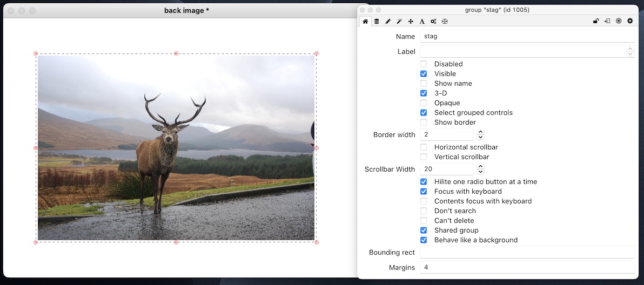Open the pencil Colors pane
Viewport: 644px width, 285px height.
388,22
